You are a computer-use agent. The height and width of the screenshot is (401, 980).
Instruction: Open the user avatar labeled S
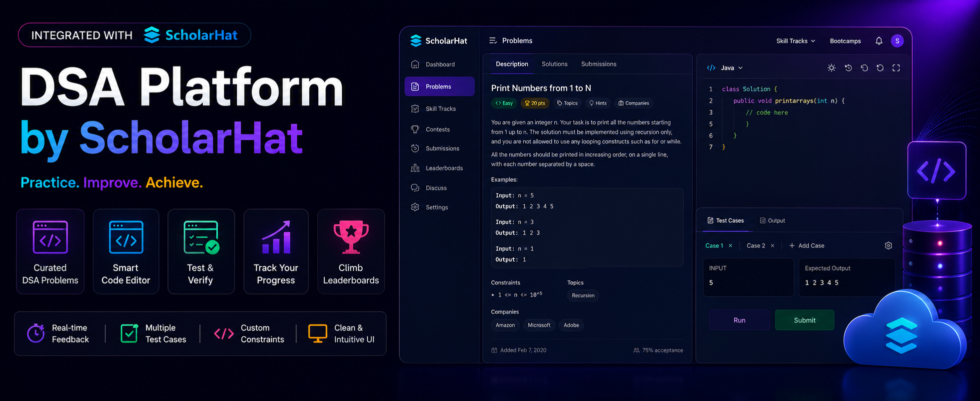[x=897, y=41]
